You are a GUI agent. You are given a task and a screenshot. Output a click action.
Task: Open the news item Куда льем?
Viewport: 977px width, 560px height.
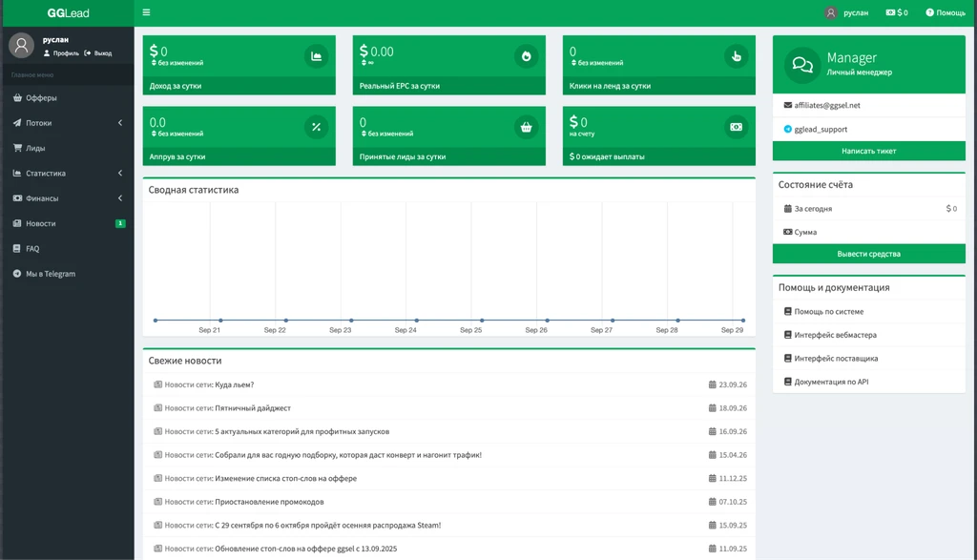235,385
